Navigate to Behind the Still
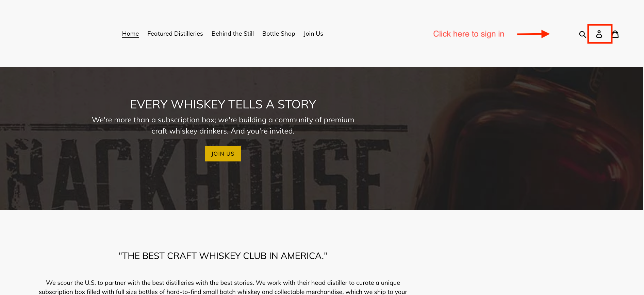644x295 pixels. coord(233,34)
